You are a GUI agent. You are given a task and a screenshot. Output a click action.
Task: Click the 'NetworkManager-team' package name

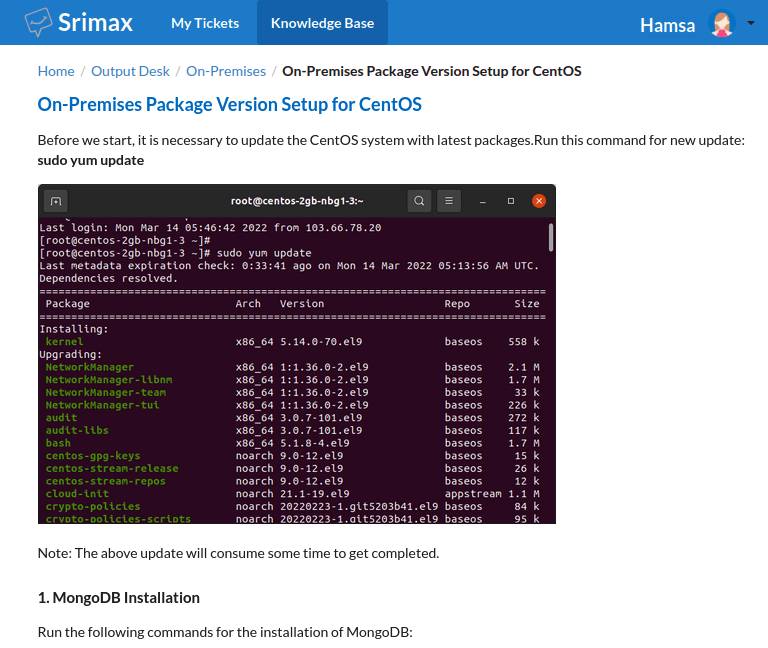tap(106, 392)
